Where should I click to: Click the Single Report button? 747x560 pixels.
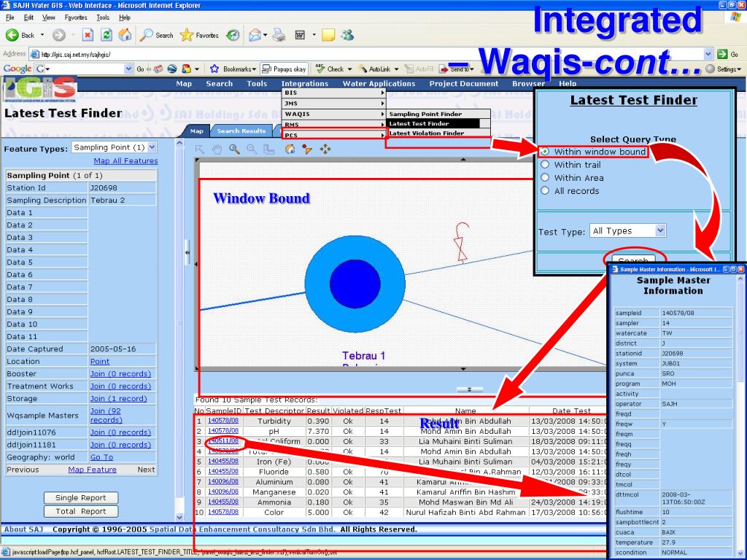[x=81, y=497]
